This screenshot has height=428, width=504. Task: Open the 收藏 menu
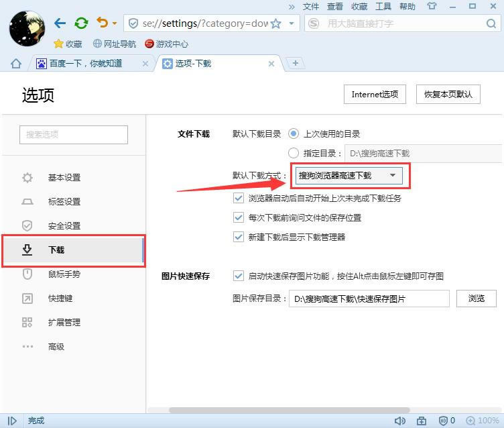[x=359, y=7]
